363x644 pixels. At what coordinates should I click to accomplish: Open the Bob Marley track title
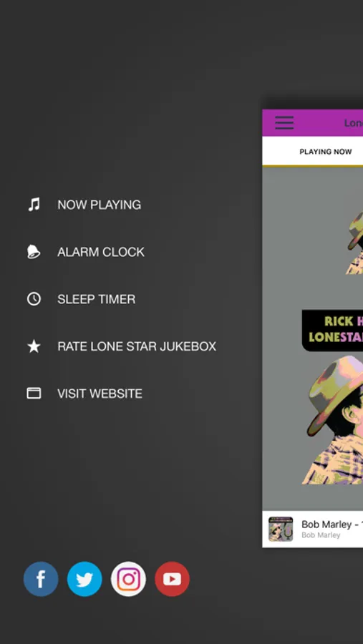(332, 524)
